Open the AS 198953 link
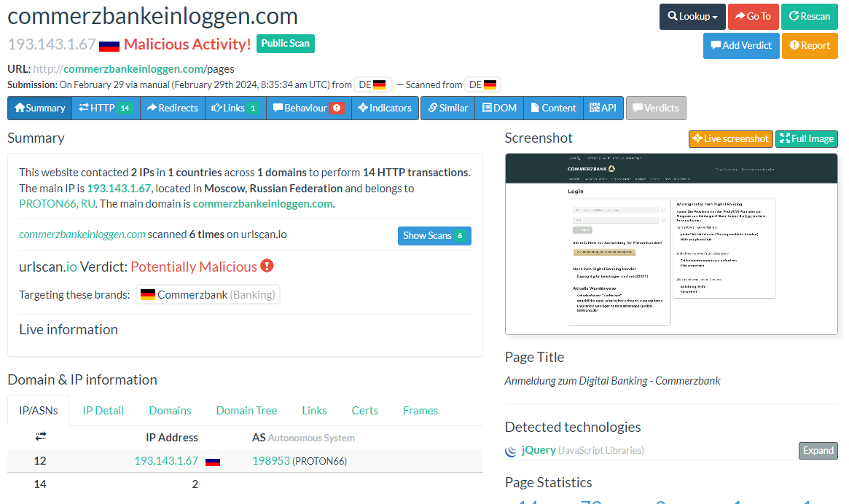This screenshot has width=849, height=504. coord(271,461)
